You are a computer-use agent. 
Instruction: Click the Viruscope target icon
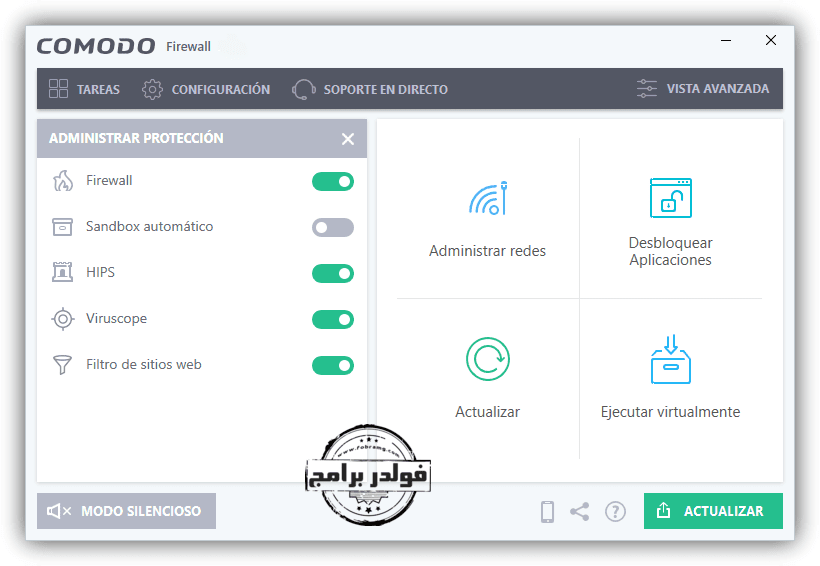(63, 319)
